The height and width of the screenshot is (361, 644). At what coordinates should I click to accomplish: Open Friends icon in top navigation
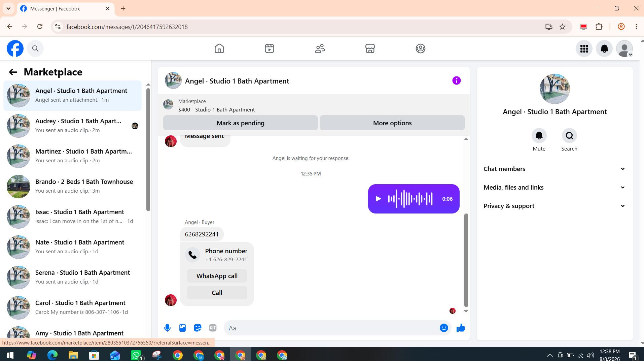tap(320, 48)
